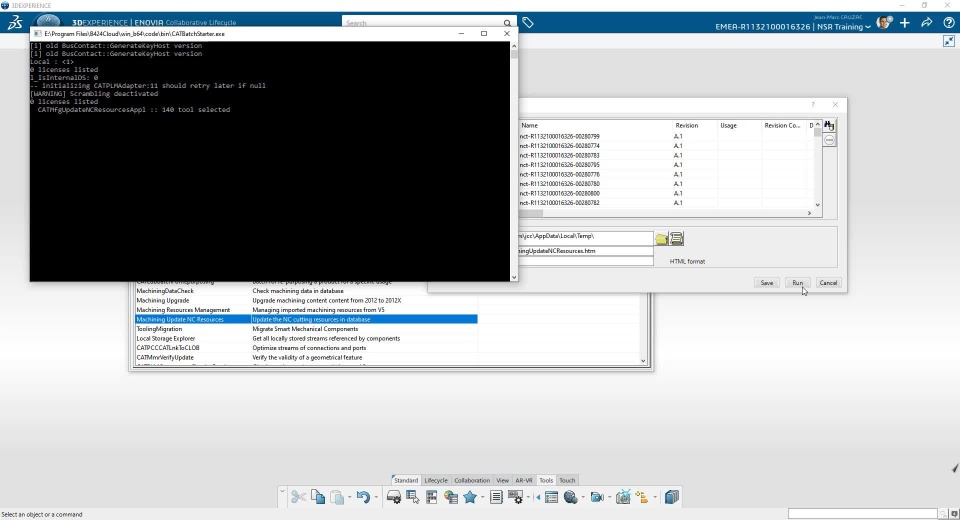
Task: Click the text document lines icon
Action: point(496,497)
